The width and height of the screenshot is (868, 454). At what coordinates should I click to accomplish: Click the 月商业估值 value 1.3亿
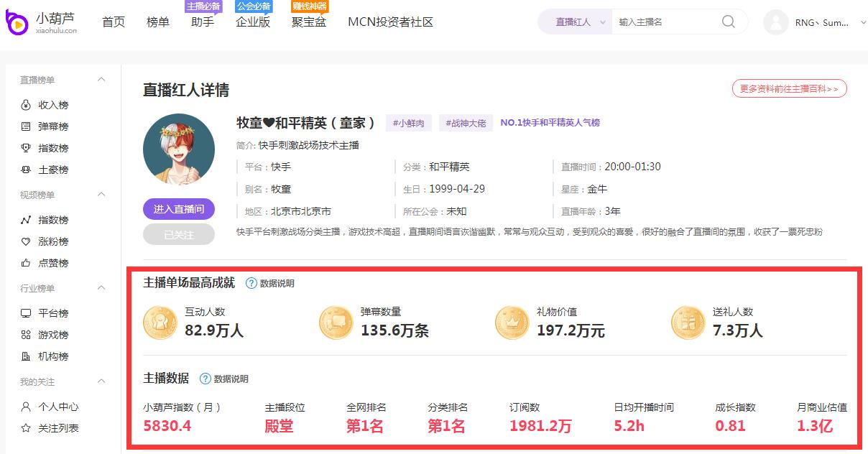point(815,426)
